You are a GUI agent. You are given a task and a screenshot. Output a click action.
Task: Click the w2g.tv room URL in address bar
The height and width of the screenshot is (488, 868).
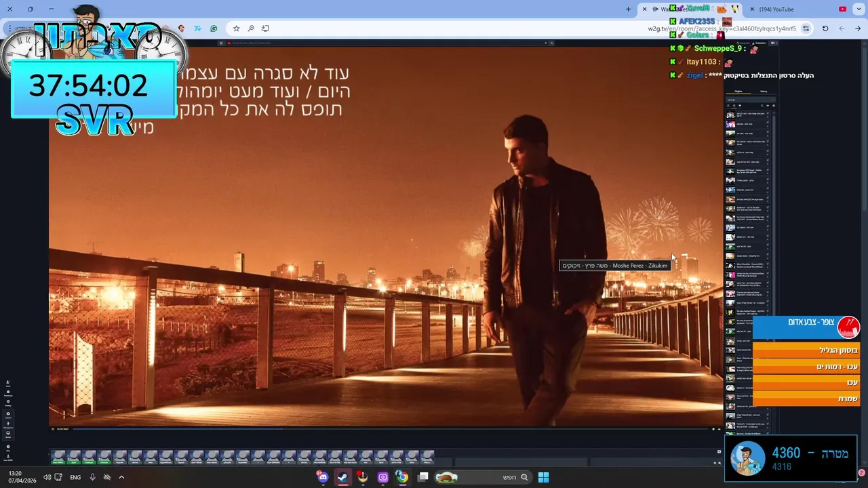[722, 28]
